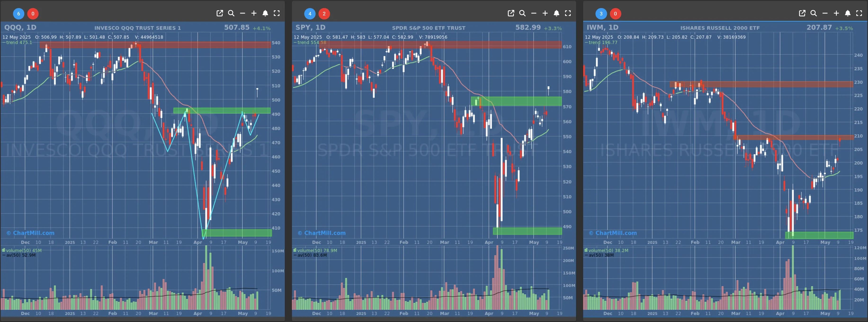This screenshot has height=322, width=868.
Task: Open IWM chart in new window
Action: (x=802, y=13)
